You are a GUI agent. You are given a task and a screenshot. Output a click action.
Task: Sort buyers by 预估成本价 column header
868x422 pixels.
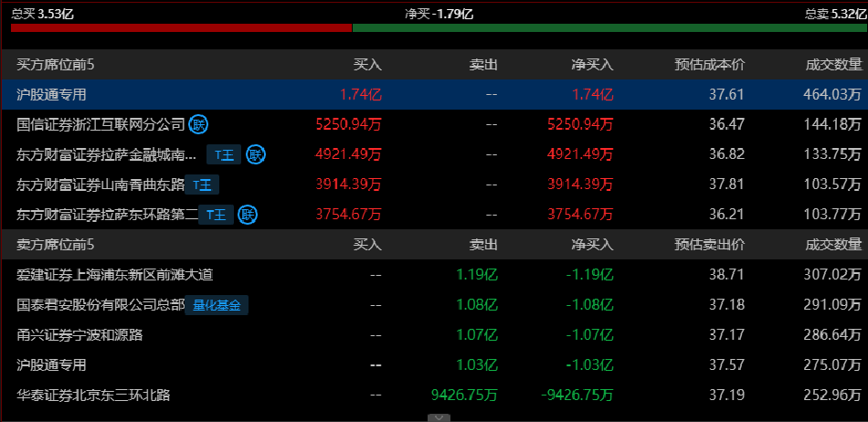point(709,65)
